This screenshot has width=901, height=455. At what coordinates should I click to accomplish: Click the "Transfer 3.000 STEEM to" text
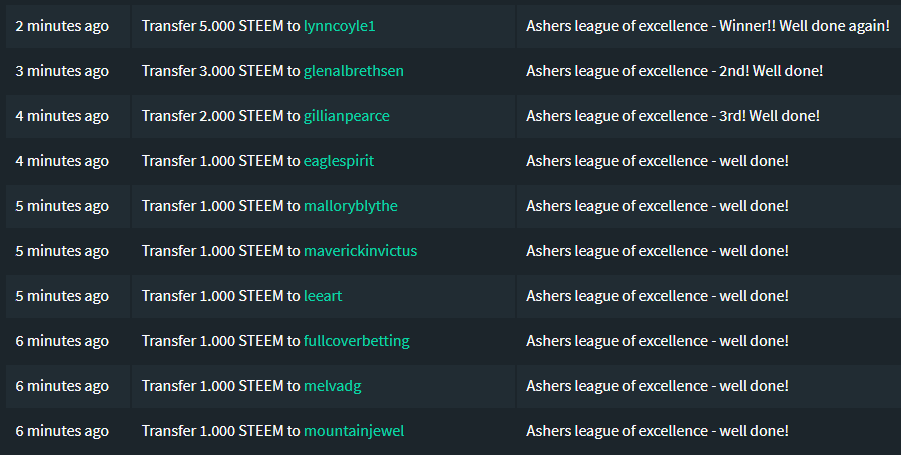[221, 71]
